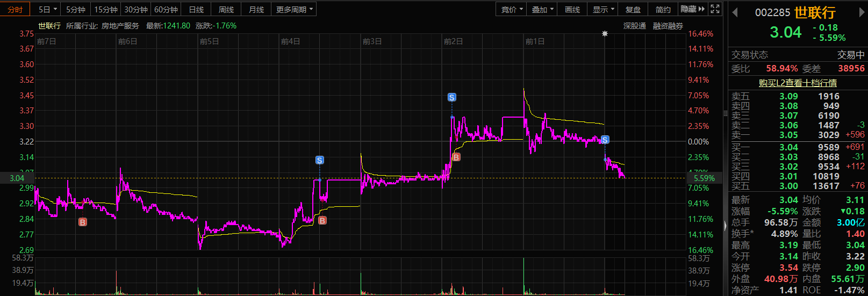Open the 日线 daily chart
The height and width of the screenshot is (296, 868).
(196, 10)
